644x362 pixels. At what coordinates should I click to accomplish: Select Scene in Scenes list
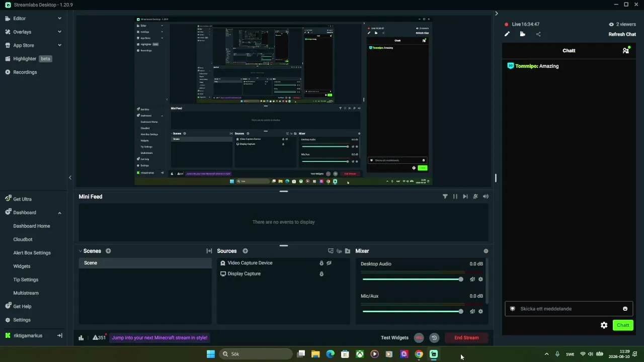[x=145, y=263]
